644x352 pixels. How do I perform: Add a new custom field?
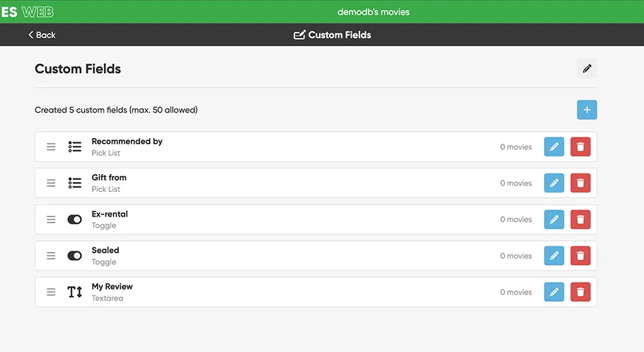pyautogui.click(x=587, y=110)
